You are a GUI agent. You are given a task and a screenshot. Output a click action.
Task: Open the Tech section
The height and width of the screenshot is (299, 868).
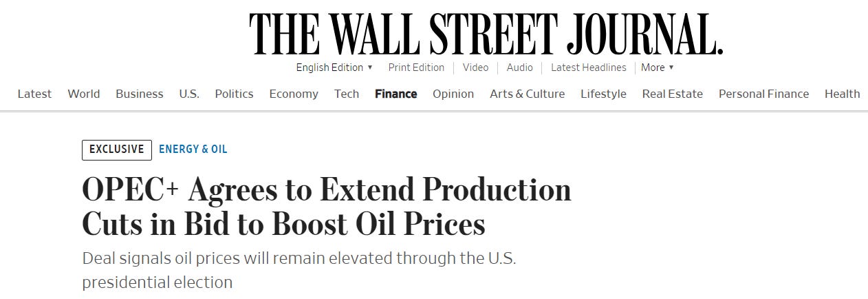[x=347, y=94]
